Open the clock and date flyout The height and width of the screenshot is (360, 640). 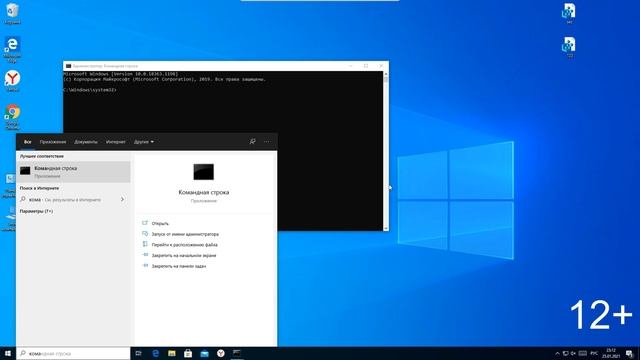pos(611,353)
